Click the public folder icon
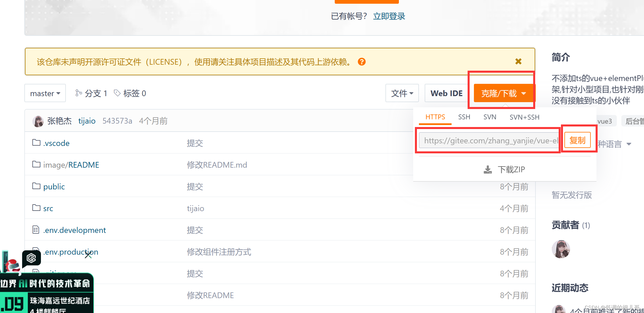This screenshot has height=313, width=644. pos(36,186)
